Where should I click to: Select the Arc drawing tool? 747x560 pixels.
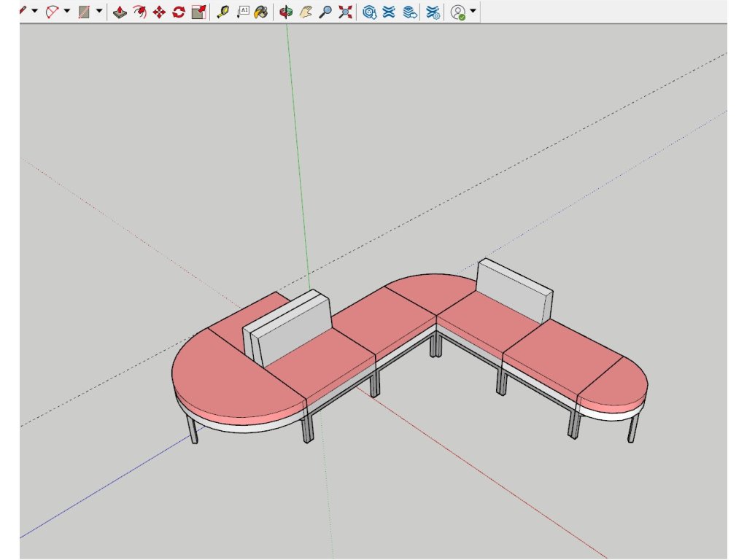53,12
